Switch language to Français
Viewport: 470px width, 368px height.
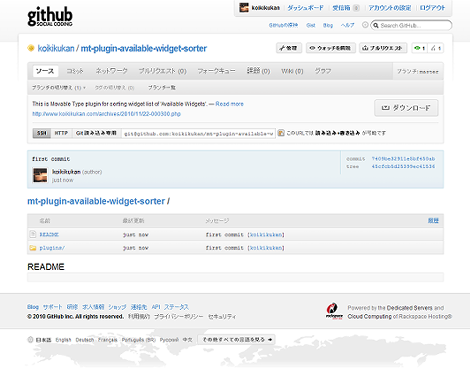[x=108, y=340]
